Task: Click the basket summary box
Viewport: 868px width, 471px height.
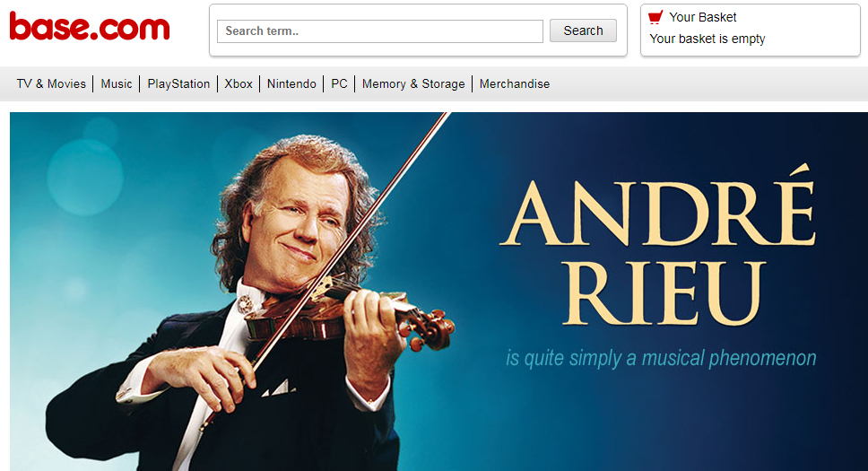Action: pos(751,30)
